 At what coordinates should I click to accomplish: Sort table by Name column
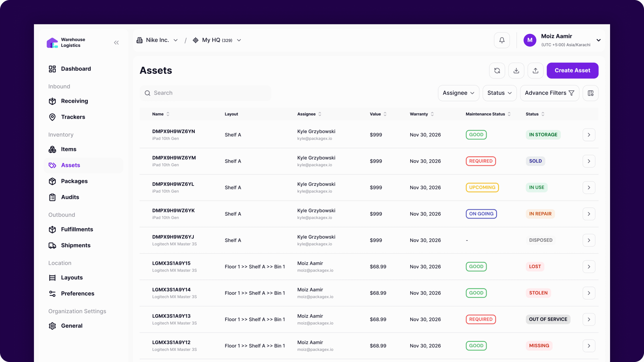click(x=168, y=114)
